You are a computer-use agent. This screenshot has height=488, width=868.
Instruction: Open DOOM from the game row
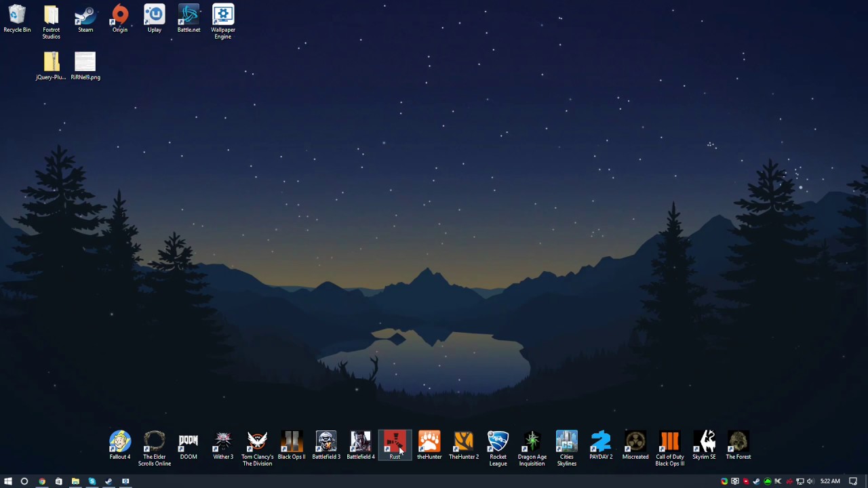point(189,442)
